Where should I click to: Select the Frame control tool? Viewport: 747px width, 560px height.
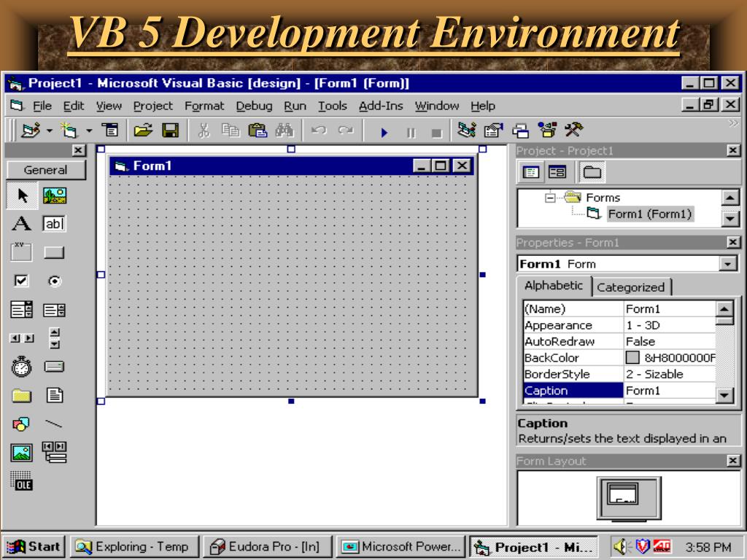pyautogui.click(x=21, y=252)
